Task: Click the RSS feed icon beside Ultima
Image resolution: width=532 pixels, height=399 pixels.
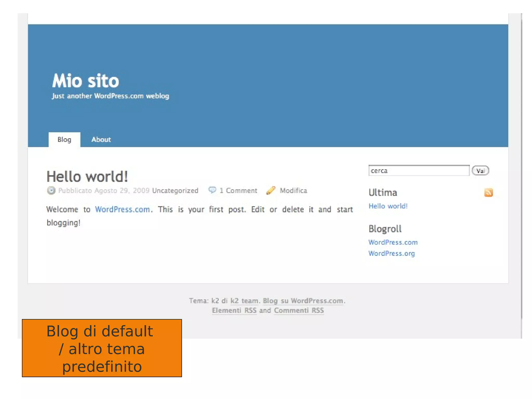Action: pos(488,193)
